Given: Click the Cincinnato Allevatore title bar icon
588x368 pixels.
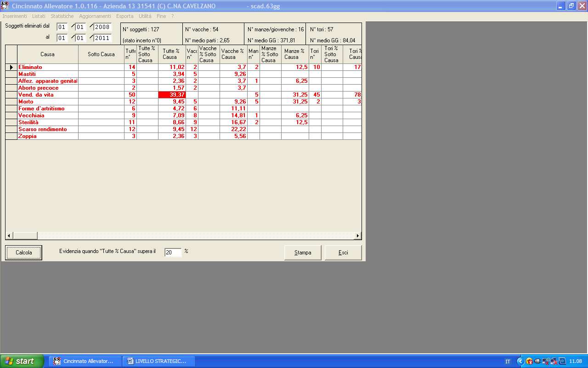Looking at the screenshot, I should coord(5,6).
